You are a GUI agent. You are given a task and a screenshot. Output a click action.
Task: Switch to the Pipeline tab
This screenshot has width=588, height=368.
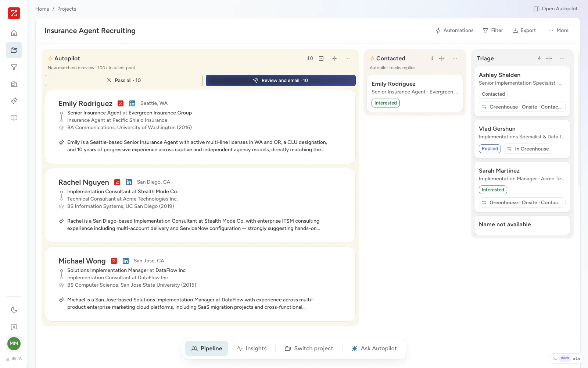[x=207, y=348]
